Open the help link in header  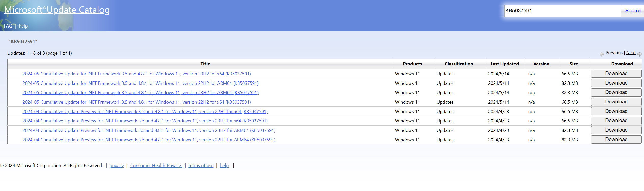(23, 26)
